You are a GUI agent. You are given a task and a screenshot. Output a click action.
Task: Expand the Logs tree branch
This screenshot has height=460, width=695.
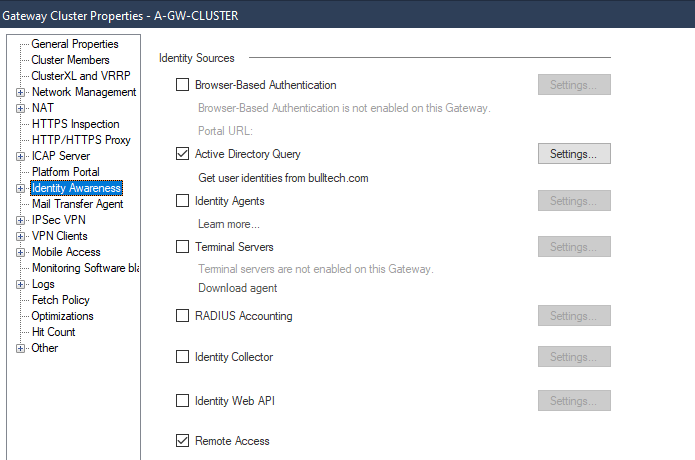coord(20,285)
